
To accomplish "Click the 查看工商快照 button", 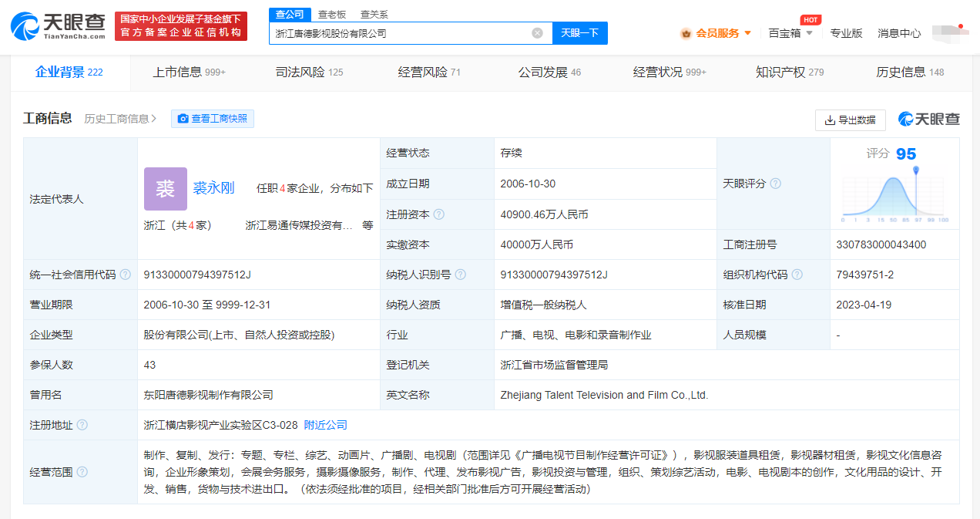I will tap(213, 119).
